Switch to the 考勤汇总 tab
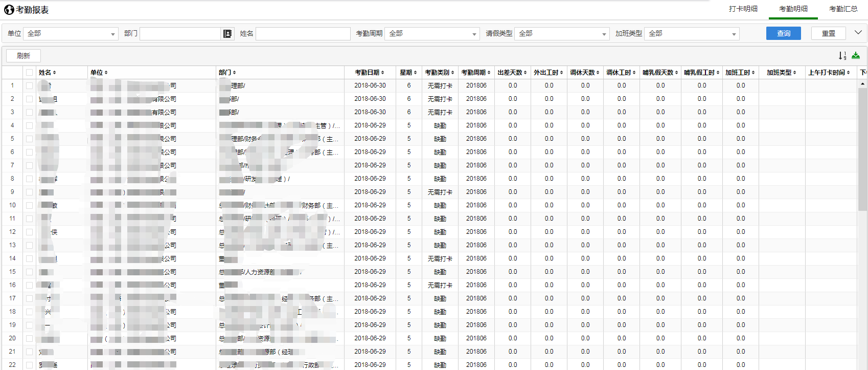The width and height of the screenshot is (868, 370). [843, 9]
